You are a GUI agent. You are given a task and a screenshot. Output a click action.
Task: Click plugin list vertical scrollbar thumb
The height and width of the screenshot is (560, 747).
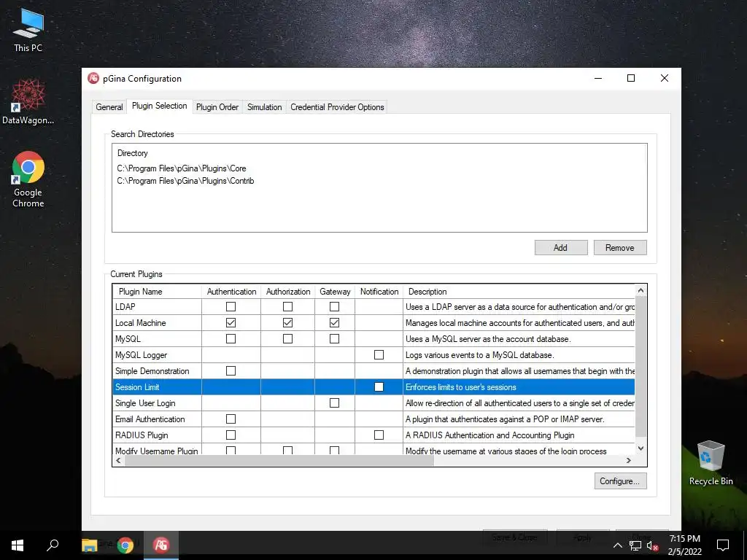click(640, 366)
